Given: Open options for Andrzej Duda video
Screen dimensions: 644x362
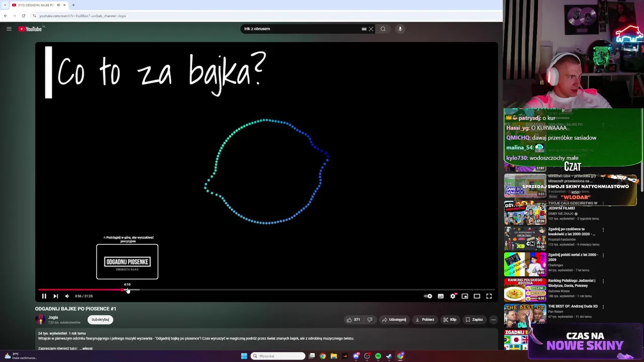Looking at the screenshot, I should point(603,307).
